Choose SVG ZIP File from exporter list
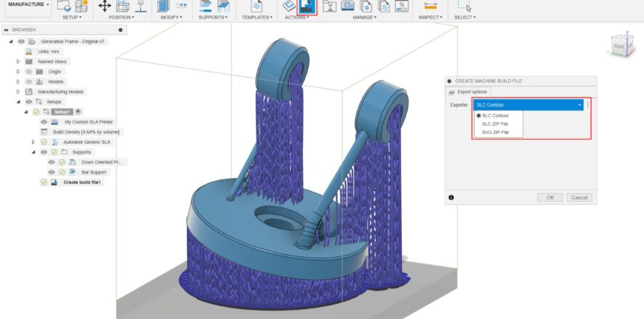Screen dimensions: 644x319 [x=495, y=132]
